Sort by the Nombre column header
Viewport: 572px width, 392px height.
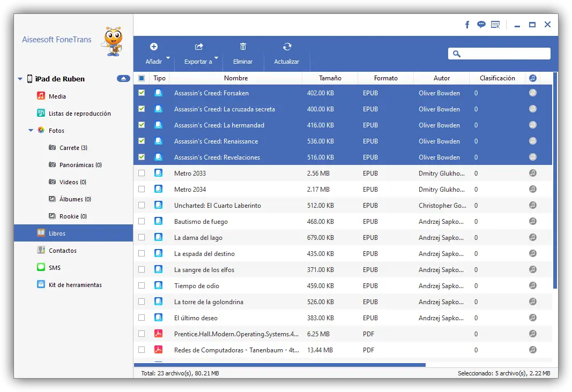tap(236, 78)
